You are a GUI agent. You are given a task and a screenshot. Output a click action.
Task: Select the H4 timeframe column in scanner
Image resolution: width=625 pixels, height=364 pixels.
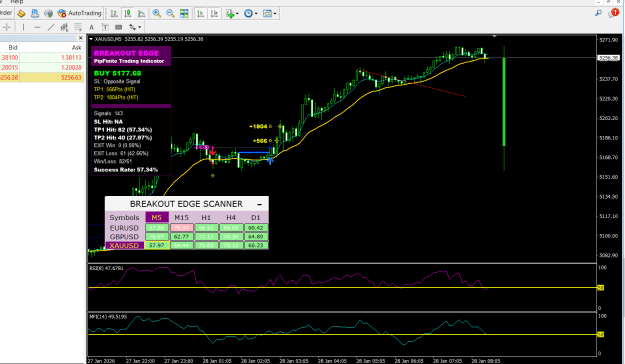231,217
